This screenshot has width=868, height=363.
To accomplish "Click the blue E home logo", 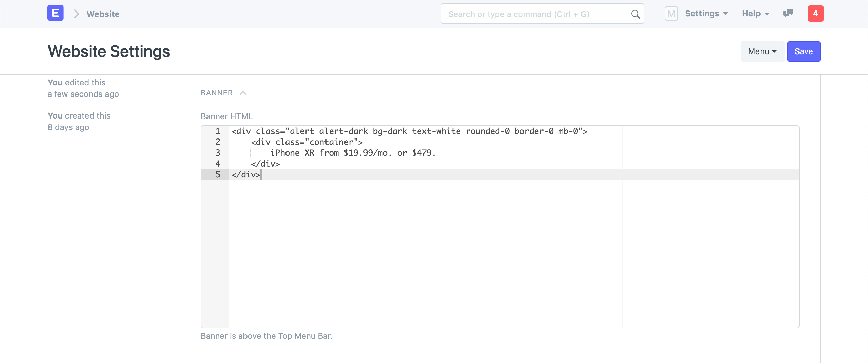I will pos(55,14).
